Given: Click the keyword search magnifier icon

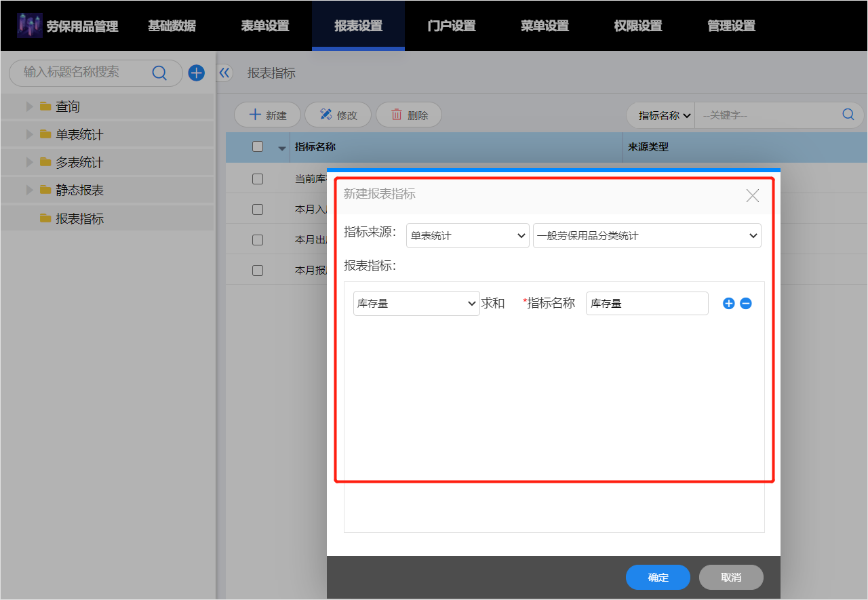Looking at the screenshot, I should coord(848,115).
